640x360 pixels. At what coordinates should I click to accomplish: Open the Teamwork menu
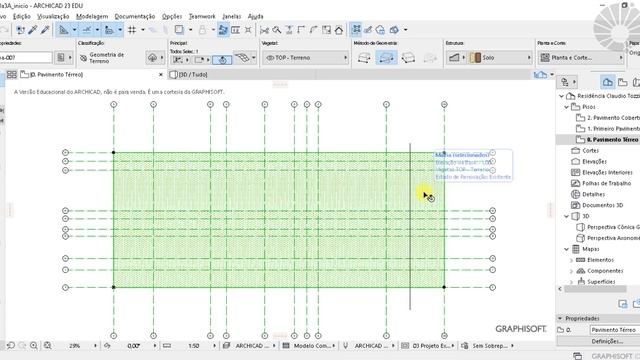point(202,16)
